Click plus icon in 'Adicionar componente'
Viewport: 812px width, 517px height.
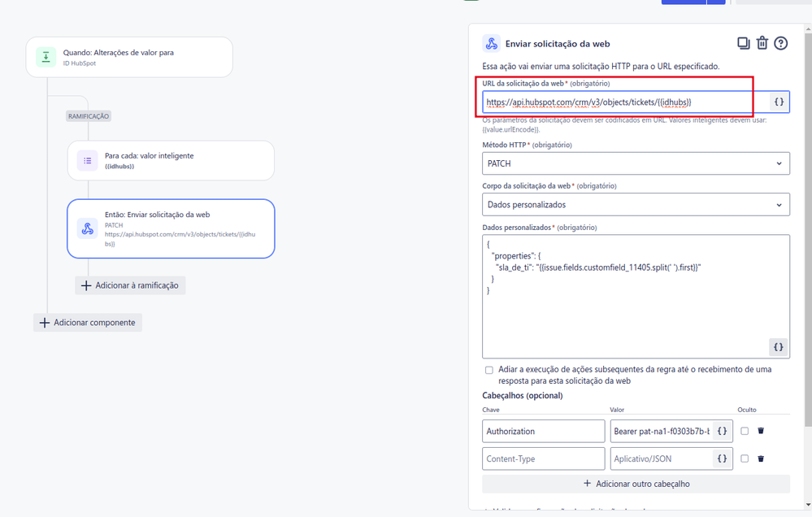point(45,323)
